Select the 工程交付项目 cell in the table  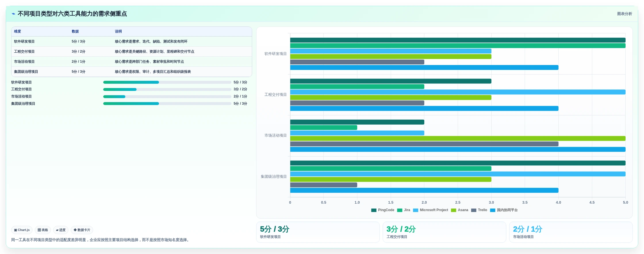[24, 52]
